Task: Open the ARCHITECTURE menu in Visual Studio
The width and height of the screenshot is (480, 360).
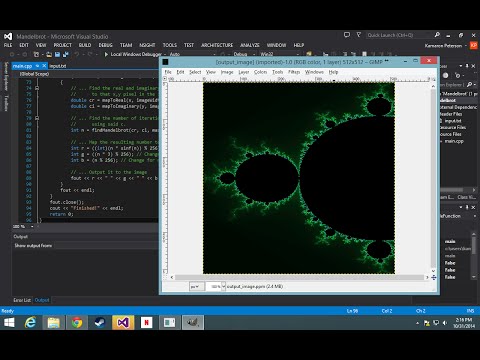Action: pyautogui.click(x=217, y=45)
